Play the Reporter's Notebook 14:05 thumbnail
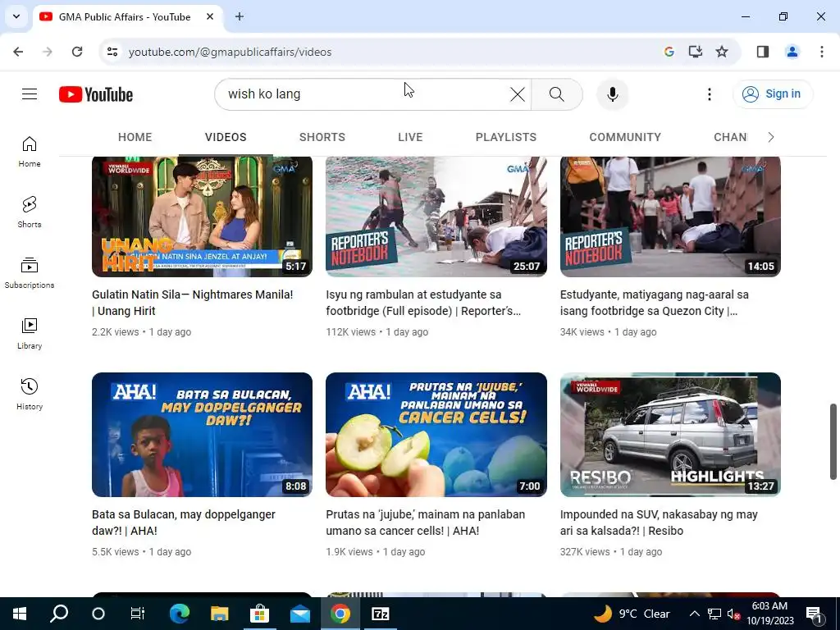 click(x=670, y=217)
